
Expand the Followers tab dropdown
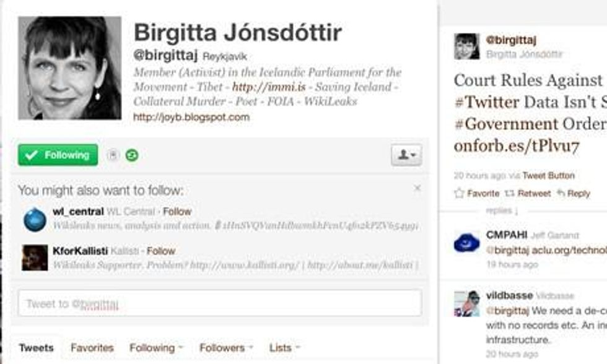pos(227,348)
